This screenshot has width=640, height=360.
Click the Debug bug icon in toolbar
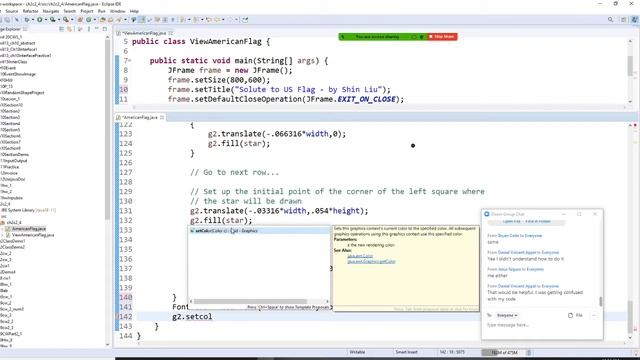[x=27, y=20]
